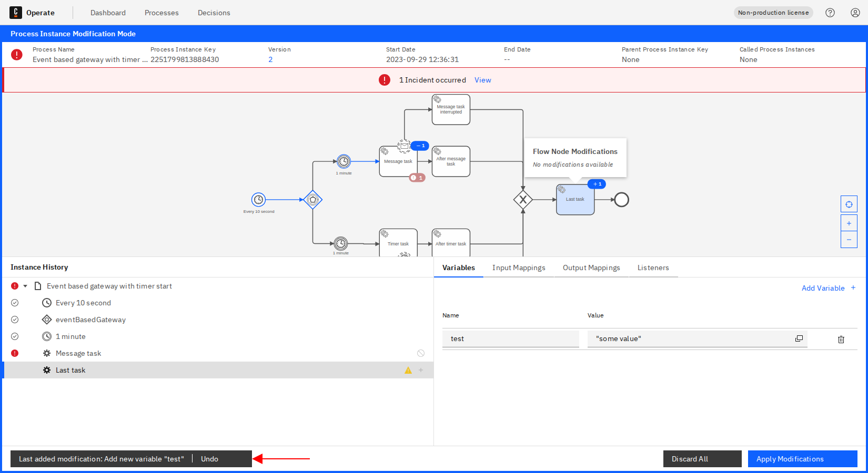Go to Processes in navigation
This screenshot has width=868, height=473.
pos(162,13)
